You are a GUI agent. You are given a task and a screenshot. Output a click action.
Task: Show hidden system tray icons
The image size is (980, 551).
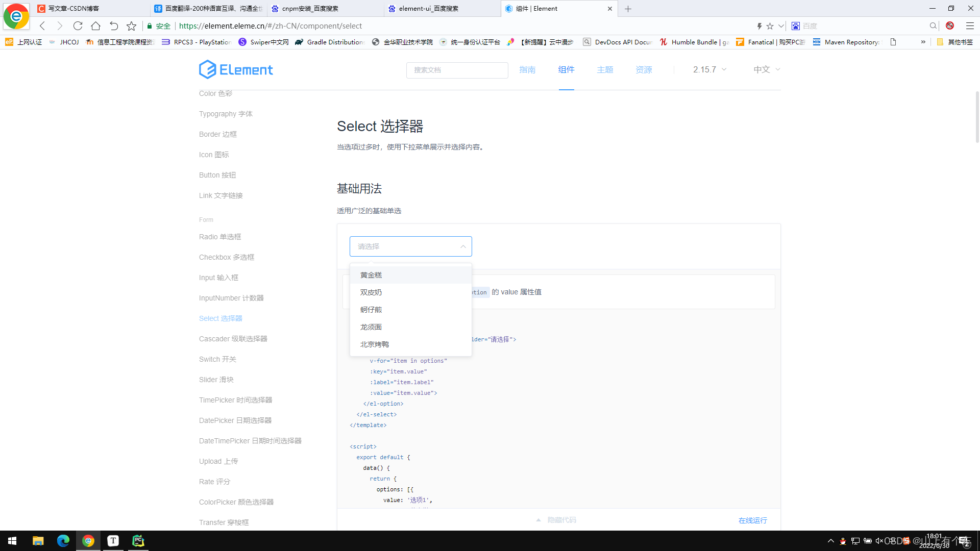[x=831, y=541]
